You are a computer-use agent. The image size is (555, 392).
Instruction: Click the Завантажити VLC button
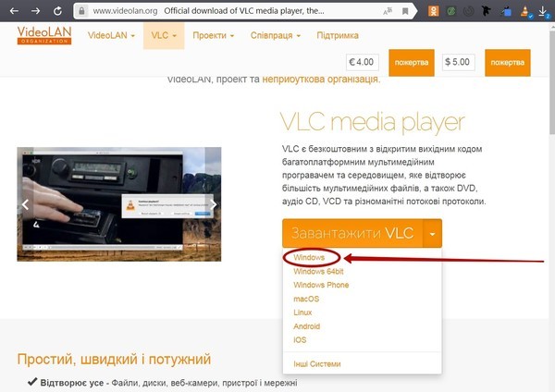(352, 233)
